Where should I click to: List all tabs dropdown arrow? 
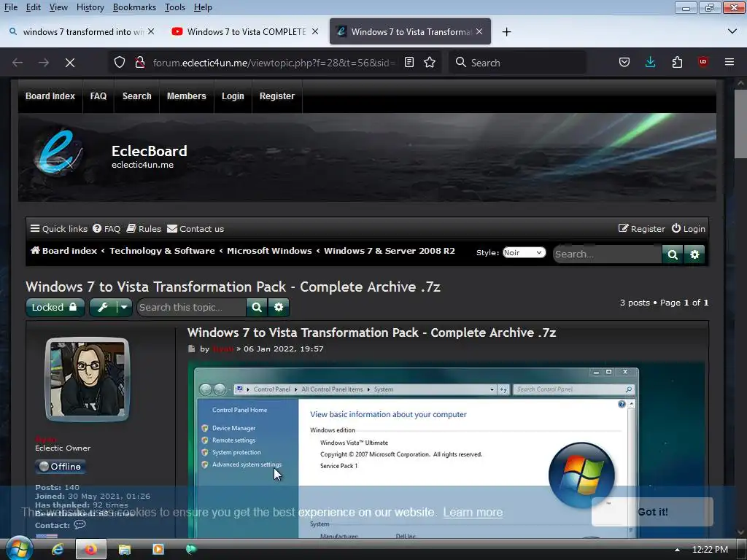tap(732, 31)
